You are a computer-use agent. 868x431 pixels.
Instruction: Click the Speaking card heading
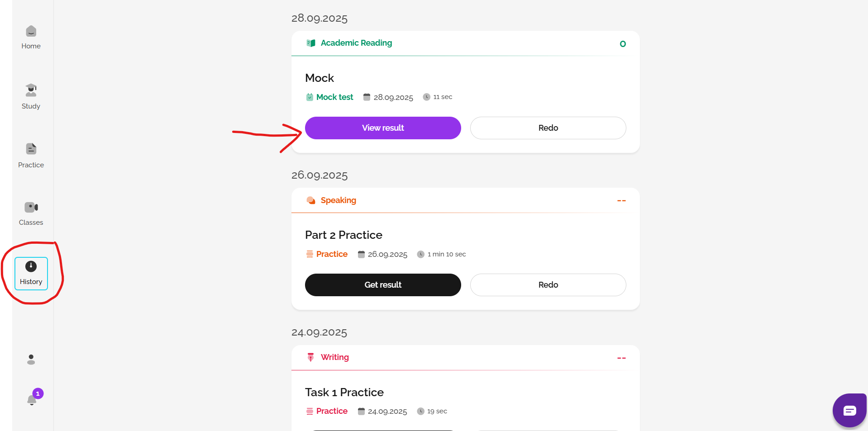pos(338,200)
